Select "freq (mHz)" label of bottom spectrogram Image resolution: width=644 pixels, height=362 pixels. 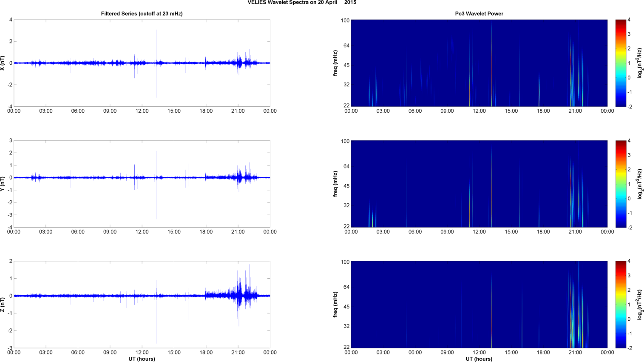[x=335, y=305]
